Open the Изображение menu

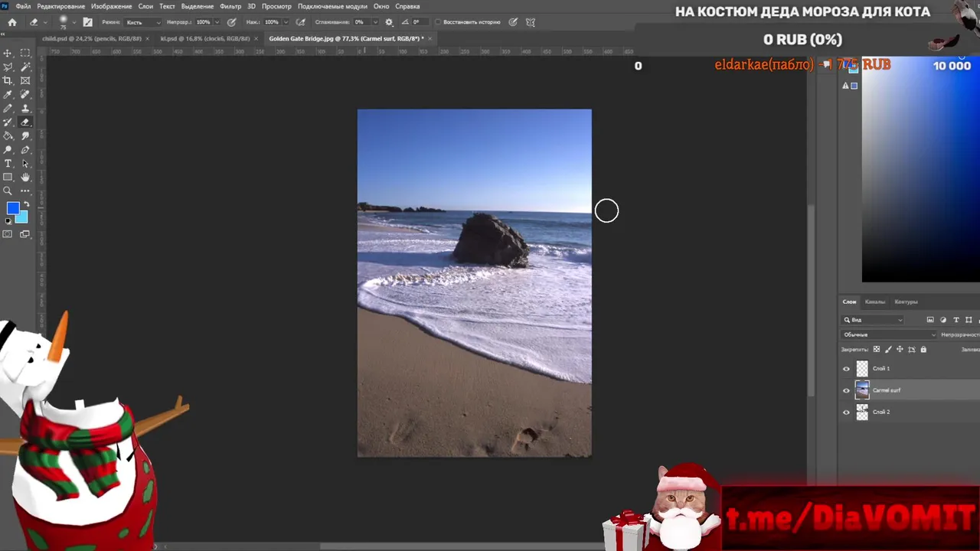click(x=112, y=6)
